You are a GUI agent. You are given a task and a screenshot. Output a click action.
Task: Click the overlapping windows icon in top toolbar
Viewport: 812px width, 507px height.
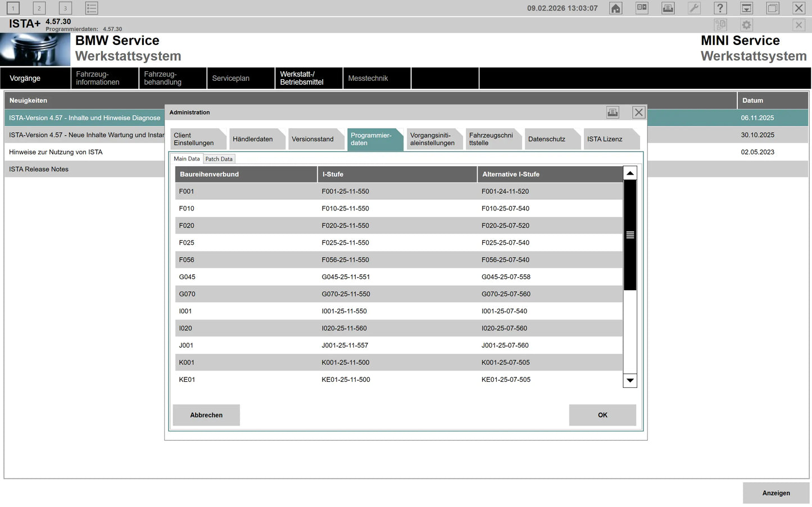(773, 8)
